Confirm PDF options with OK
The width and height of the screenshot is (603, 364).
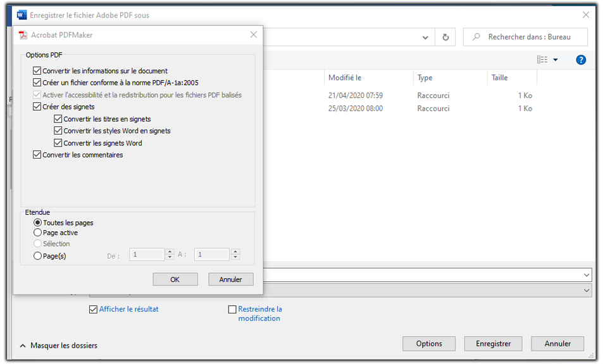(x=175, y=279)
